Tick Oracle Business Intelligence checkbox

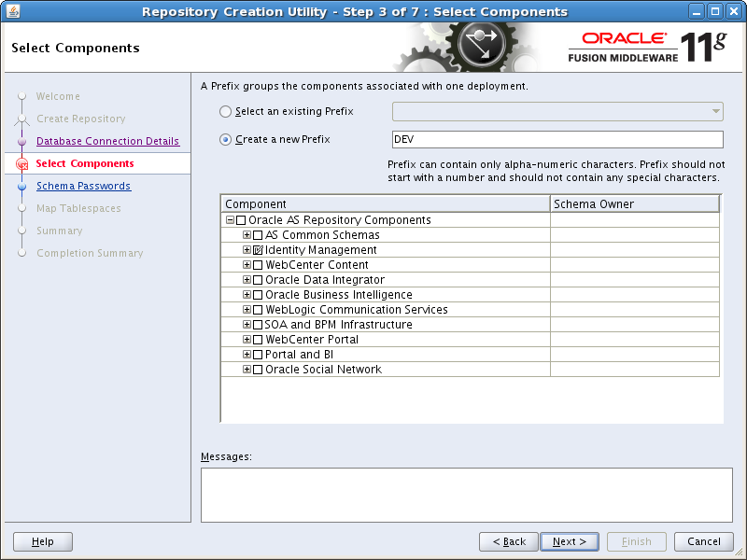pyautogui.click(x=258, y=295)
